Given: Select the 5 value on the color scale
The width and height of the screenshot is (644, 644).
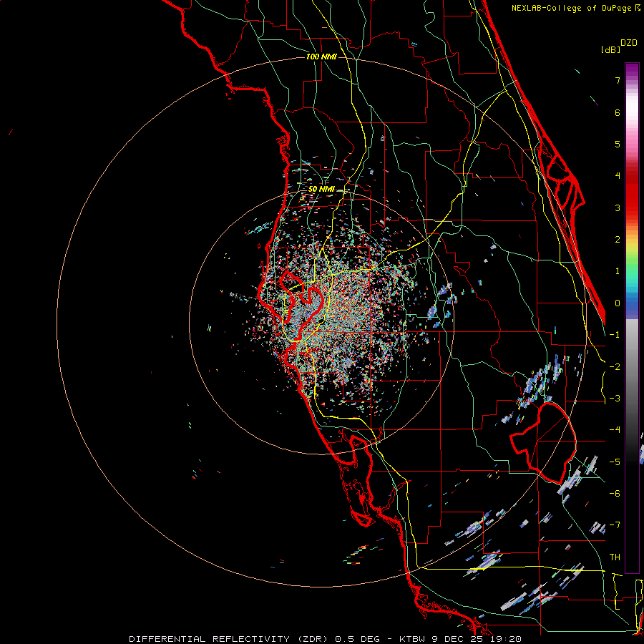Looking at the screenshot, I should point(618,144).
